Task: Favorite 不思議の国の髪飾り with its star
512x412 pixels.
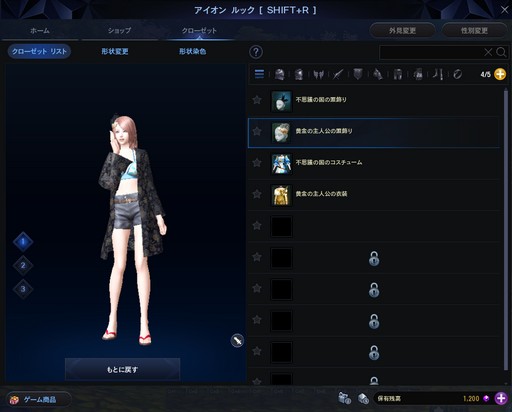Action: click(x=257, y=100)
